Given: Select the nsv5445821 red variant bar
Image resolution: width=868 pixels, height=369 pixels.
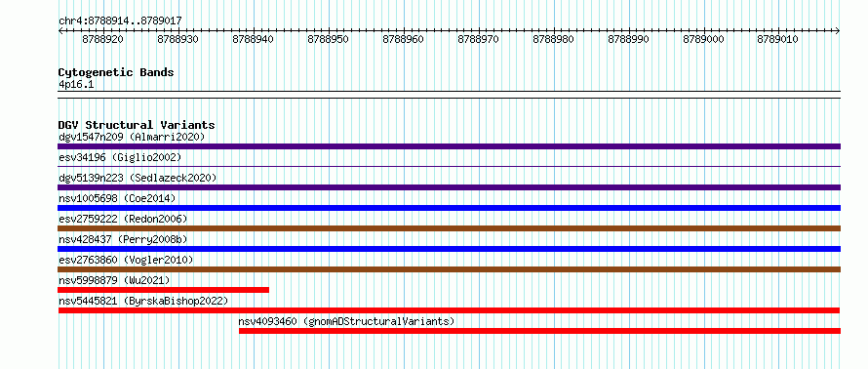Looking at the screenshot, I should pyautogui.click(x=449, y=310).
